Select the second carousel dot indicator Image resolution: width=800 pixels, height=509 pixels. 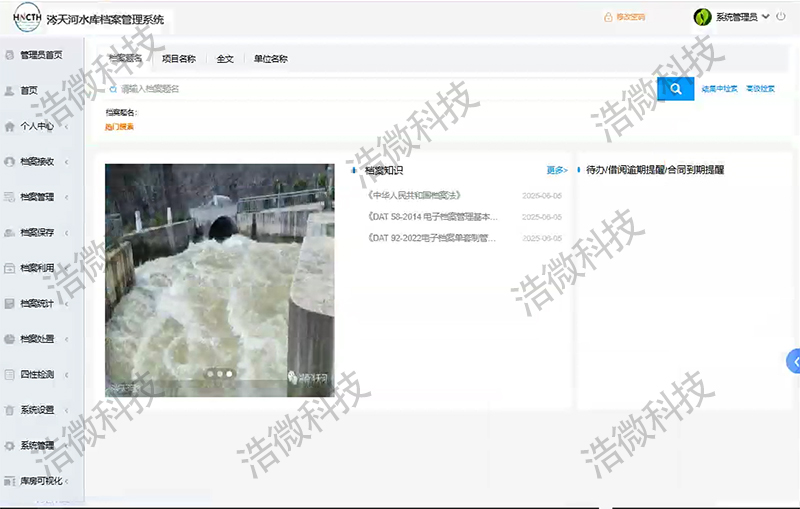[220, 374]
